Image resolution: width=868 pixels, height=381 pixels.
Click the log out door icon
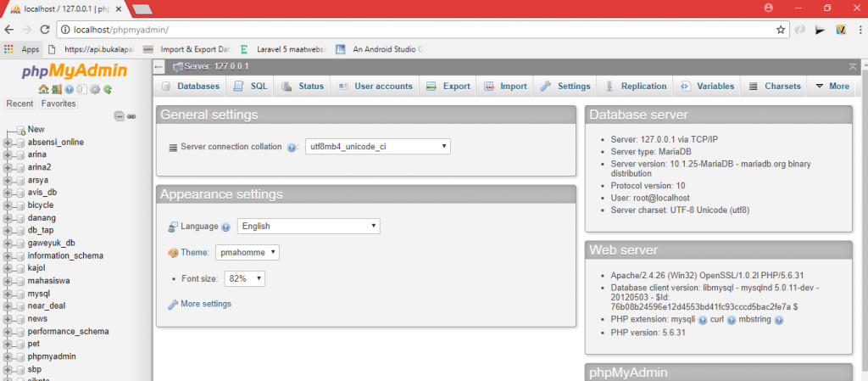click(x=56, y=89)
